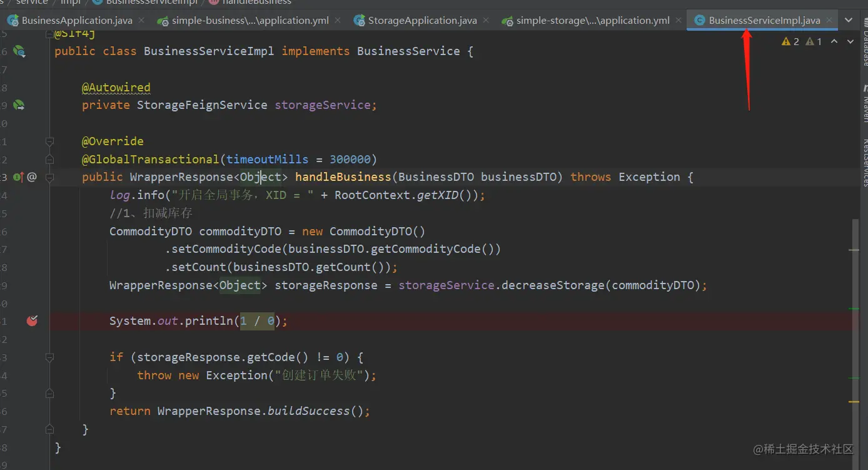Viewport: 868px width, 470px height.
Task: Open the RestServices tool window
Action: coord(864,163)
